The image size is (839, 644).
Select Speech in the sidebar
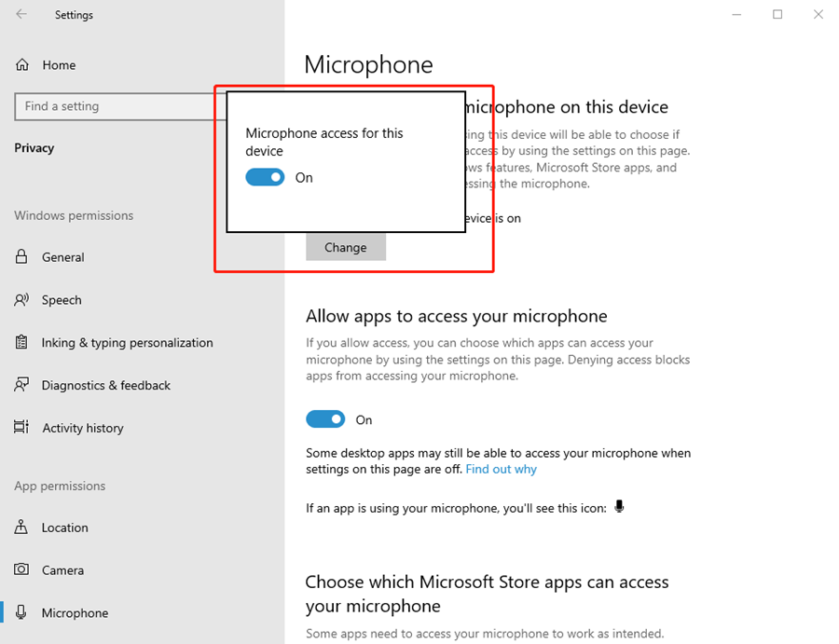tap(62, 300)
